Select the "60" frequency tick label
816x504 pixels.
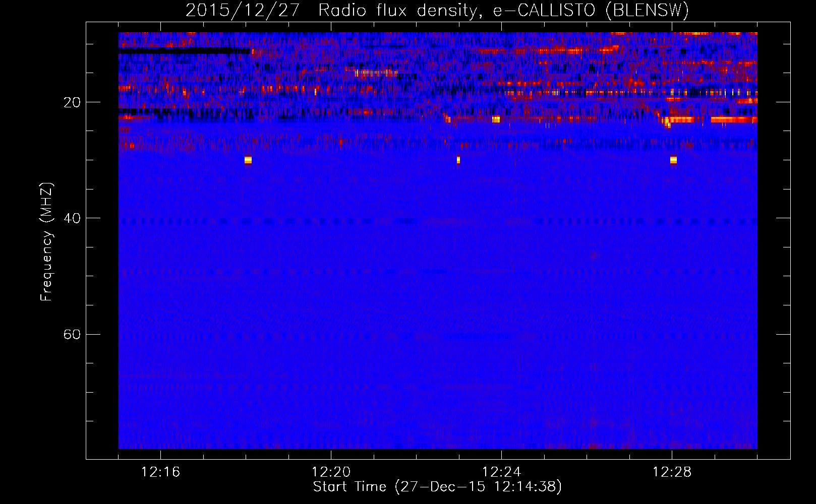(x=72, y=334)
